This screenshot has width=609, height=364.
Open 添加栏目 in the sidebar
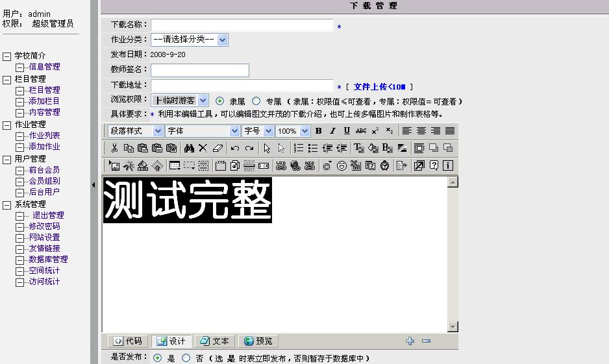pyautogui.click(x=44, y=101)
